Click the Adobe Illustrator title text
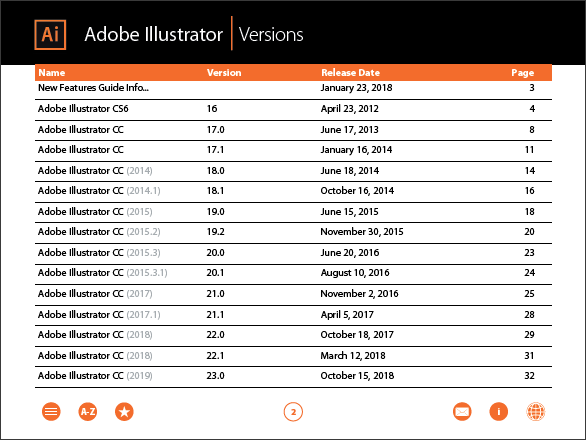Image resolution: width=586 pixels, height=440 pixels. click(154, 34)
